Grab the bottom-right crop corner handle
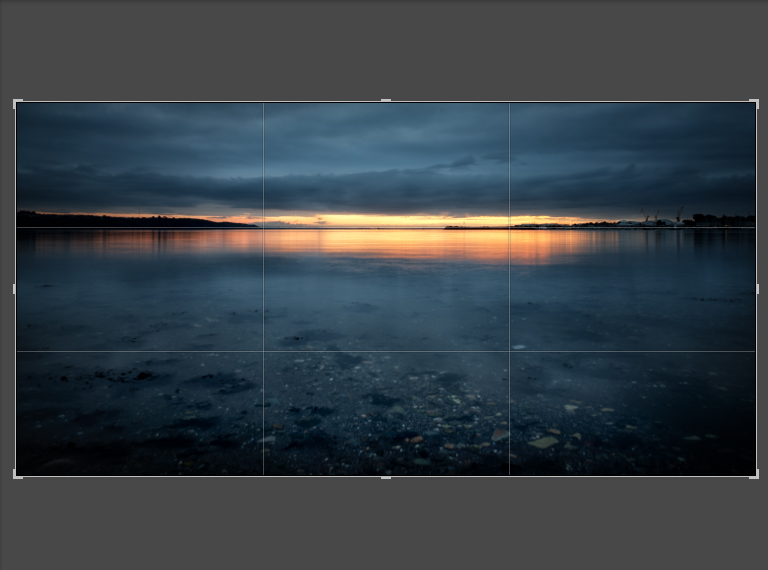 pos(754,475)
